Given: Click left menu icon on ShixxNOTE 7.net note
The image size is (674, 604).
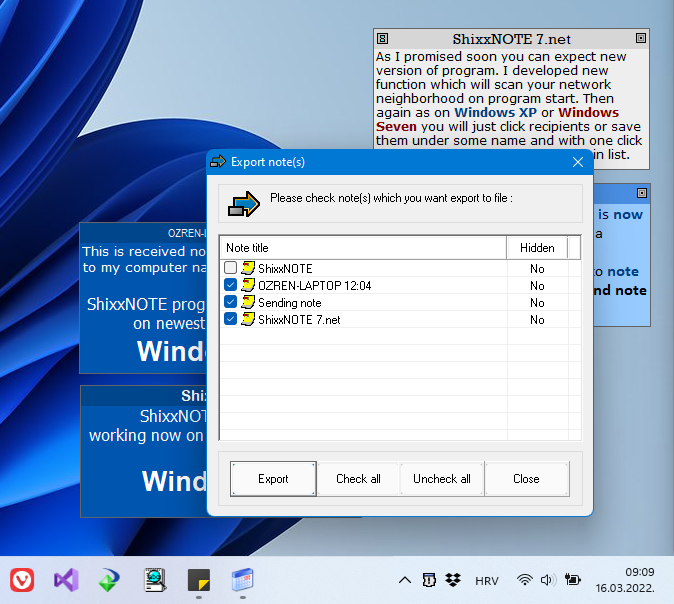Looking at the screenshot, I should tap(383, 39).
